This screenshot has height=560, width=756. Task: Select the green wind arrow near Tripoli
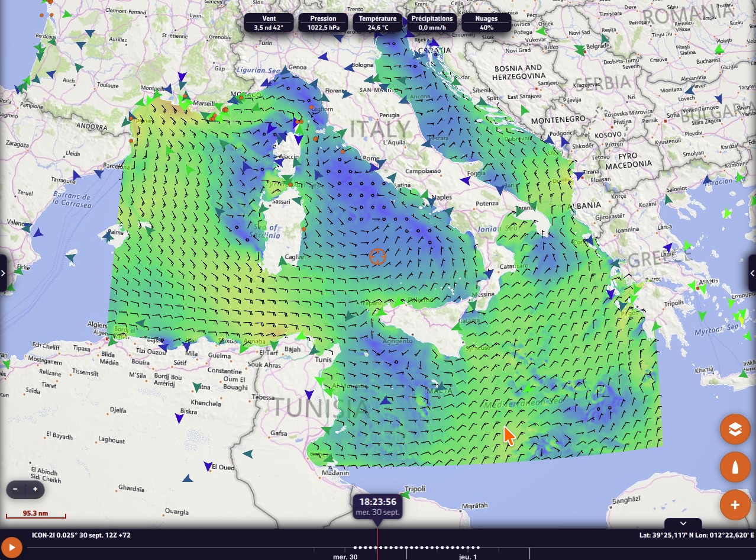pos(405,493)
